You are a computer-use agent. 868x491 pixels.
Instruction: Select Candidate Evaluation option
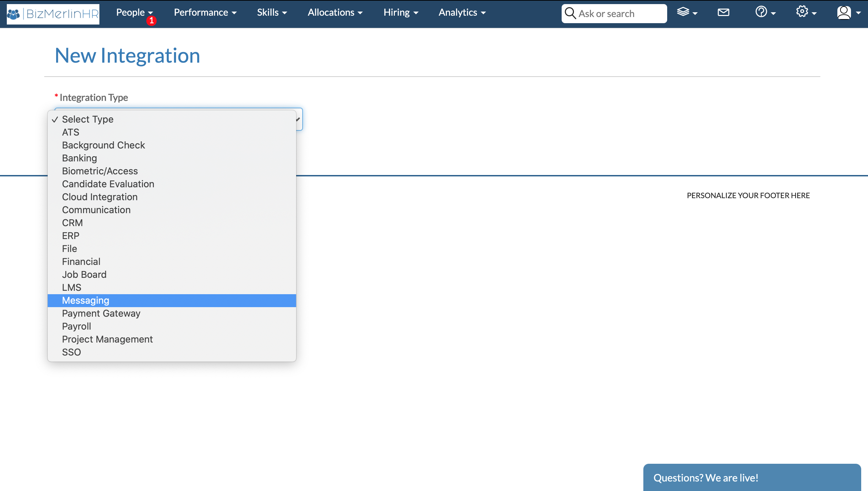[172, 184]
